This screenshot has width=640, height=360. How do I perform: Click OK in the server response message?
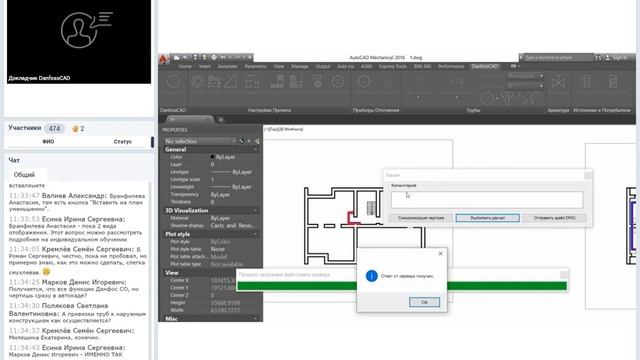(x=424, y=302)
